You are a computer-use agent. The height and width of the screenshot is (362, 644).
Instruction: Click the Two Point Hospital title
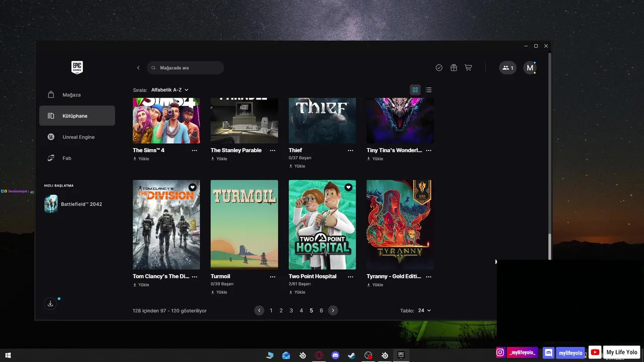click(312, 277)
